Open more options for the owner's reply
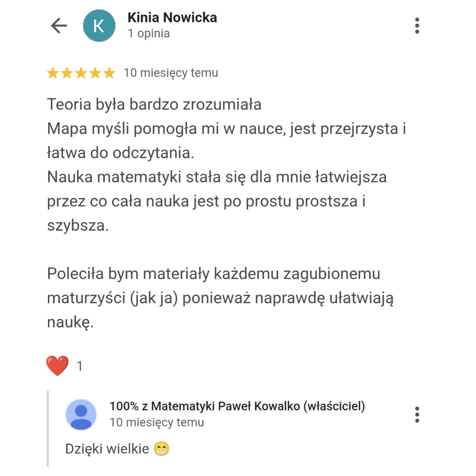 tap(417, 415)
